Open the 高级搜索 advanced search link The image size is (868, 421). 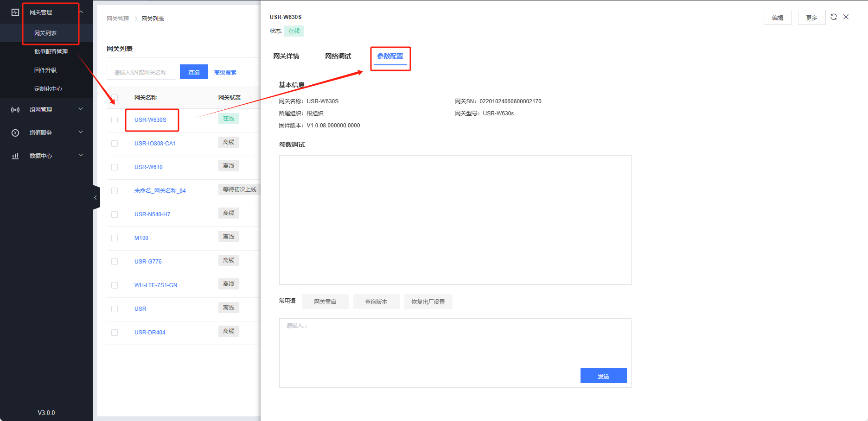(x=225, y=73)
